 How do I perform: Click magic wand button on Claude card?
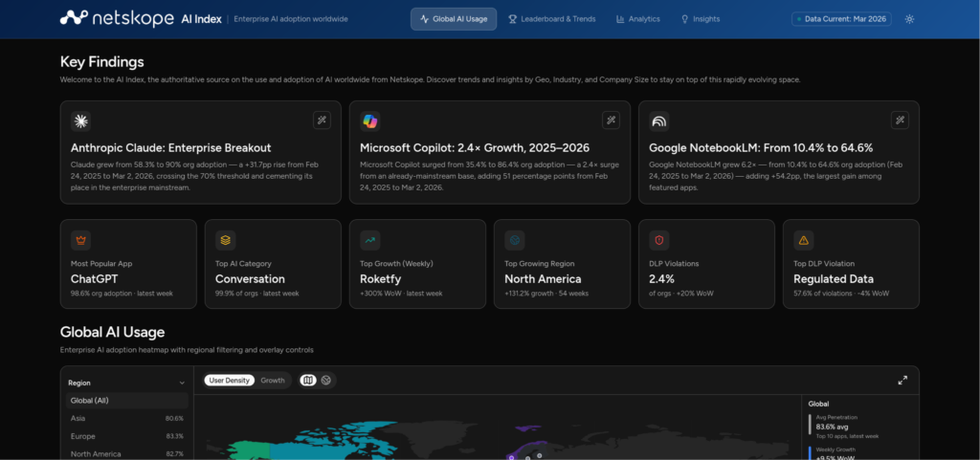click(322, 120)
